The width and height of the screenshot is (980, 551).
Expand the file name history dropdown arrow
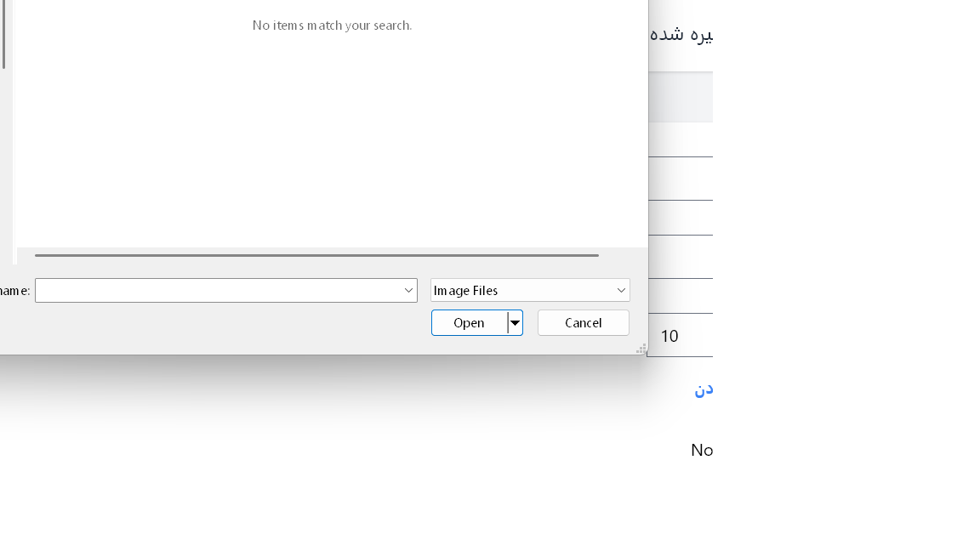(408, 291)
